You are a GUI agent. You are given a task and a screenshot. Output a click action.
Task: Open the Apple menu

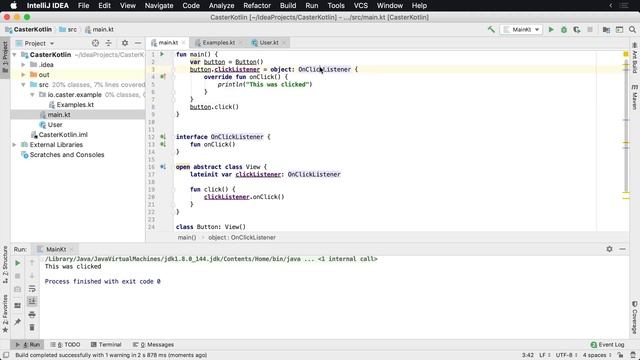[x=13, y=5]
